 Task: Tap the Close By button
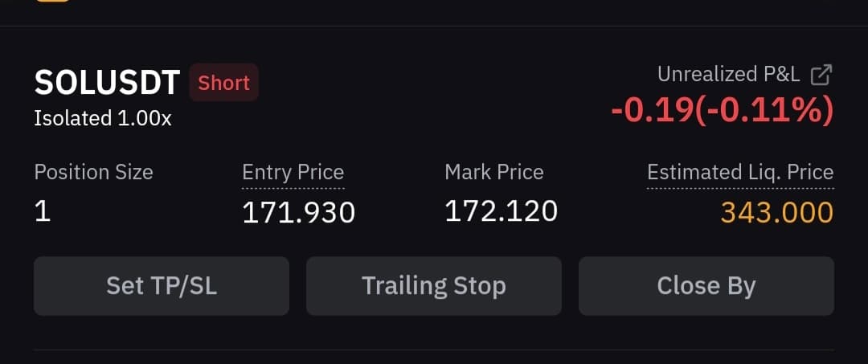tap(706, 286)
